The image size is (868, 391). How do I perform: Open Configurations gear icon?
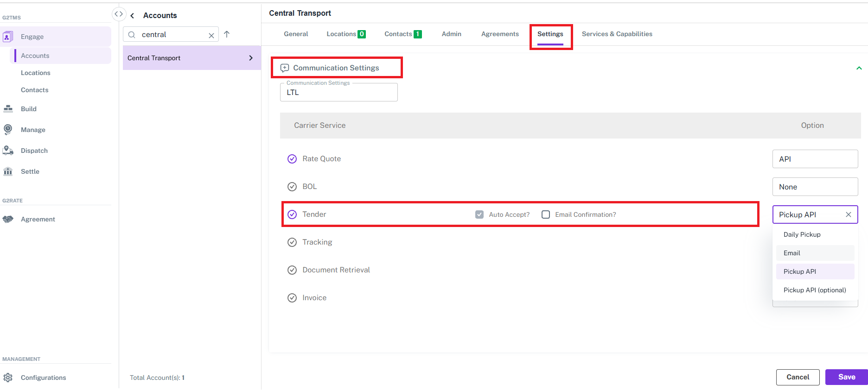pos(8,378)
